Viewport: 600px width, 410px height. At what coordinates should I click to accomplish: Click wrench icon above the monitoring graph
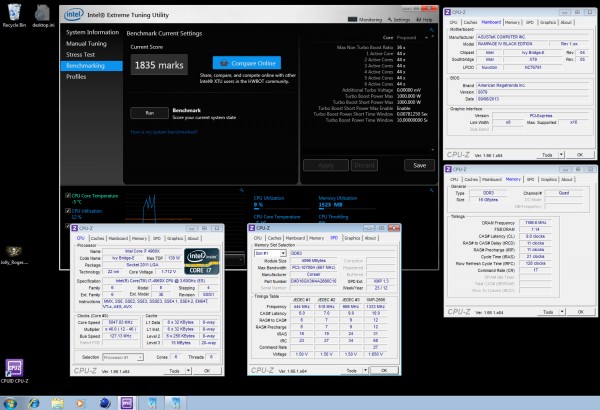tap(241, 190)
